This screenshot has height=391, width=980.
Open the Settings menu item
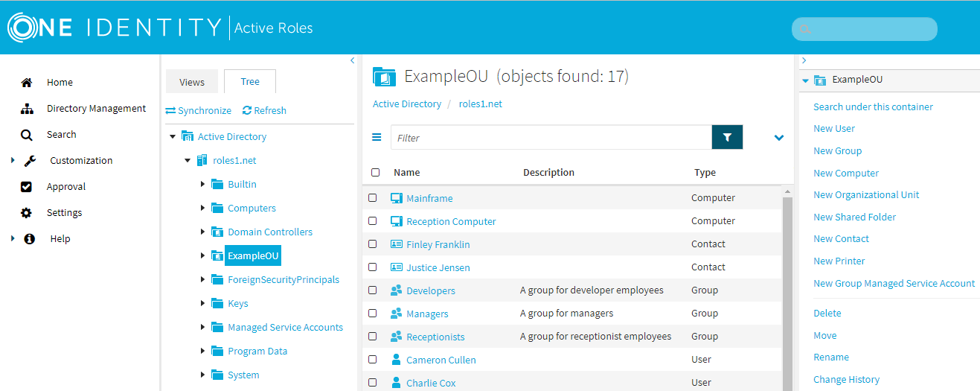[x=64, y=213]
